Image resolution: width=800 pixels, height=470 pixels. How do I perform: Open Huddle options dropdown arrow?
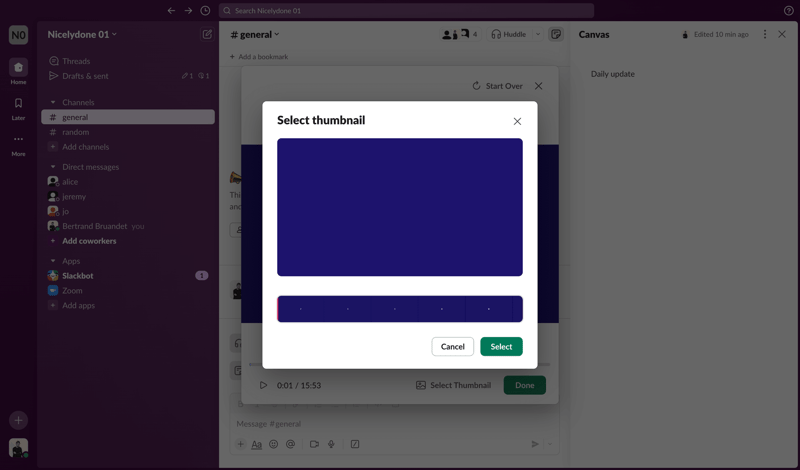coord(537,34)
